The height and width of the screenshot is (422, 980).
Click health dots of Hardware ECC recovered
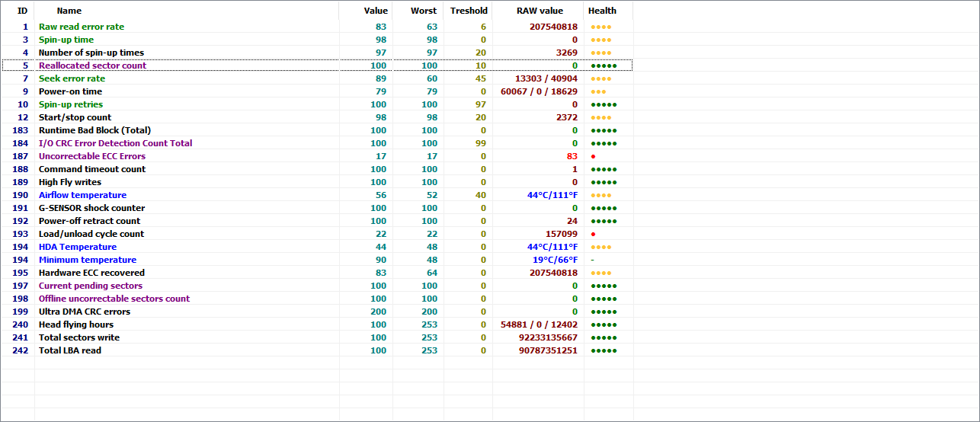point(601,273)
